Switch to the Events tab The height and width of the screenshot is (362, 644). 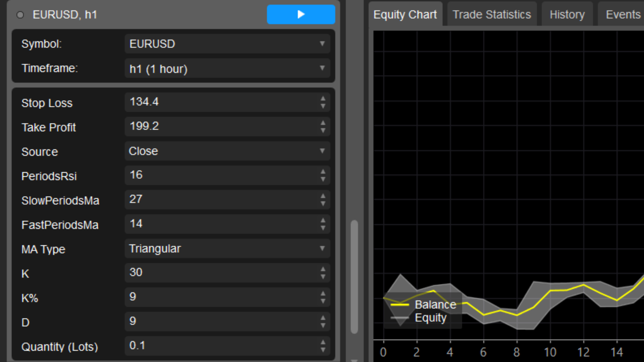(623, 14)
